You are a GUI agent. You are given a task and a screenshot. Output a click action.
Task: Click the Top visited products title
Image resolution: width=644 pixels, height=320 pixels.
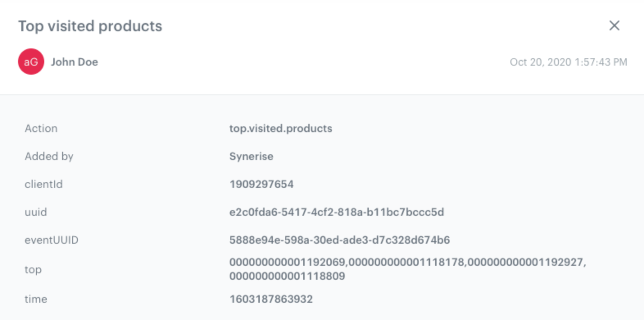[x=90, y=26]
